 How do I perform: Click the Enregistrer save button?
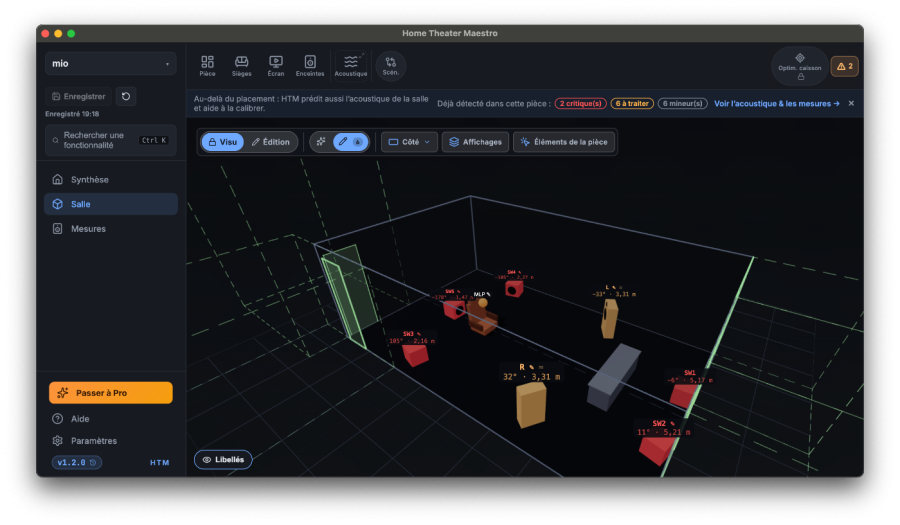(79, 96)
